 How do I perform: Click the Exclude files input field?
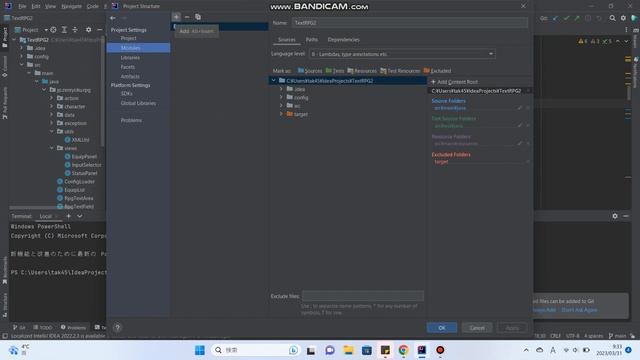pyautogui.click(x=363, y=296)
